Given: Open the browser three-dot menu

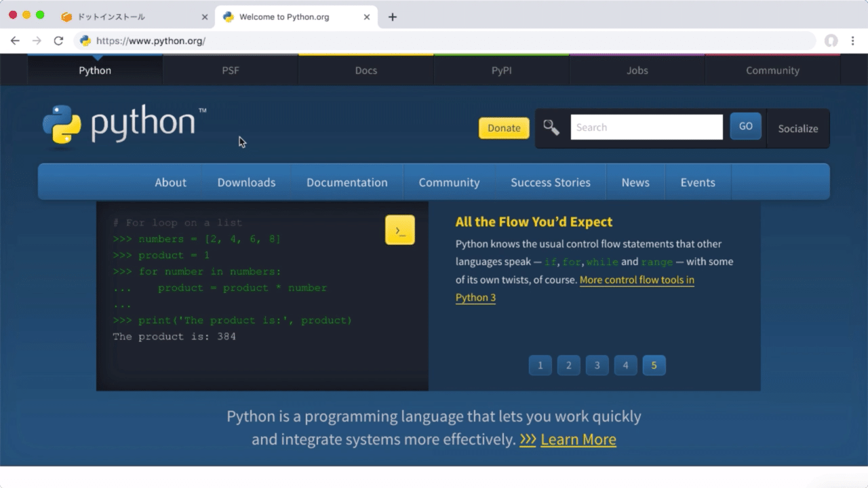Looking at the screenshot, I should click(x=853, y=41).
